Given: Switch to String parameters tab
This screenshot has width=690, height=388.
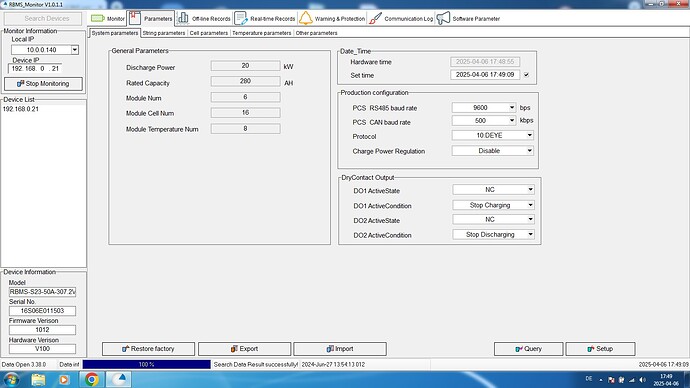Looking at the screenshot, I should pyautogui.click(x=164, y=33).
